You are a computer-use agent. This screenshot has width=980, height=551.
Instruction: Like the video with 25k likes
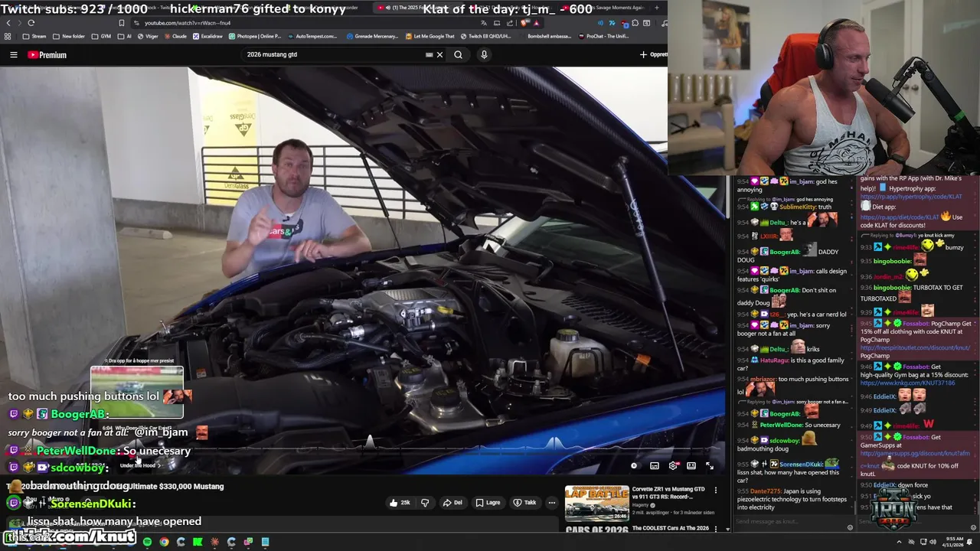400,503
